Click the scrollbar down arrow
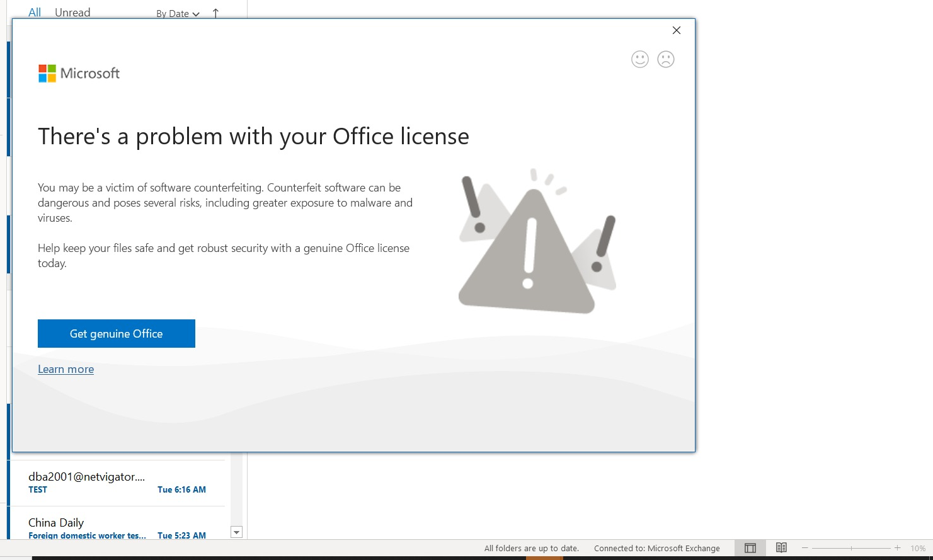Viewport: 933px width, 560px height. click(x=236, y=532)
